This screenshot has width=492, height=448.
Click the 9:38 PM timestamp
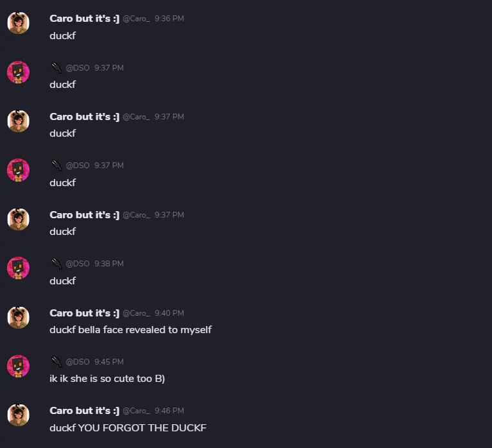click(109, 264)
